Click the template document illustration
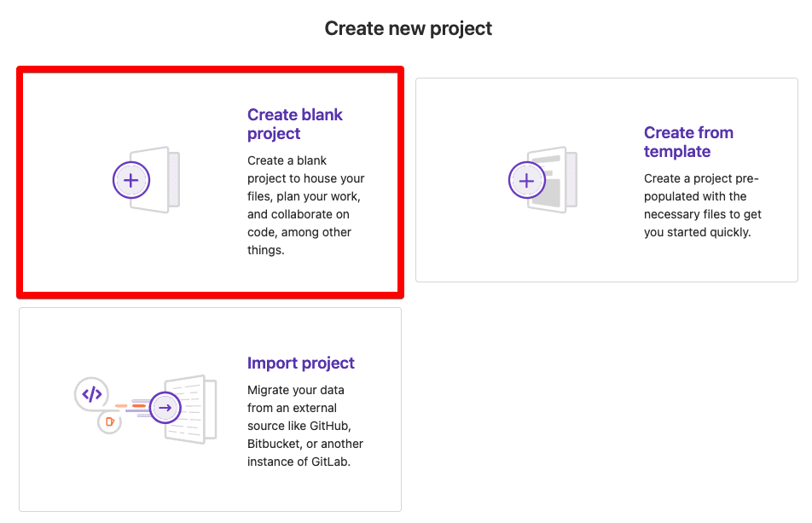This screenshot has height=523, width=812. (x=555, y=181)
